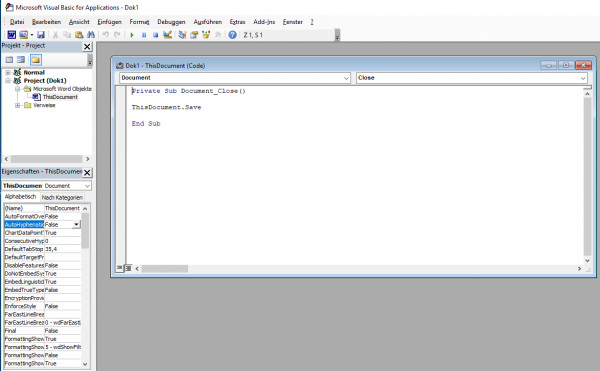
Task: Open the Insert UserForm dropdown arrow
Action: (x=32, y=35)
